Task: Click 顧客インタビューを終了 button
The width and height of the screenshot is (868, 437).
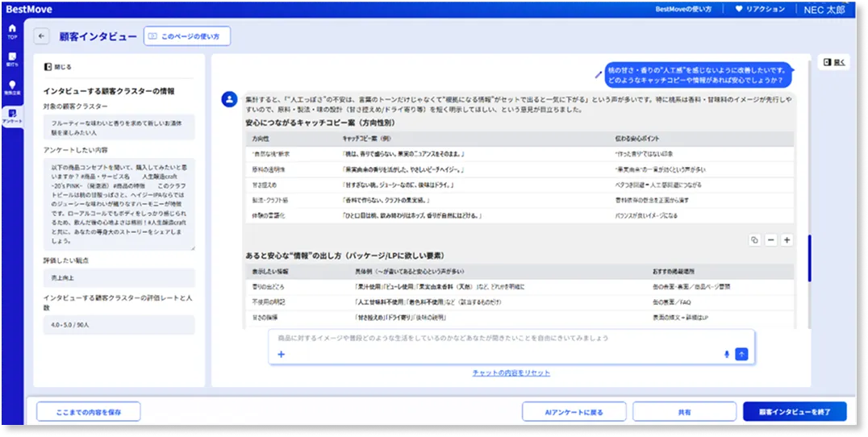Action: coord(795,412)
